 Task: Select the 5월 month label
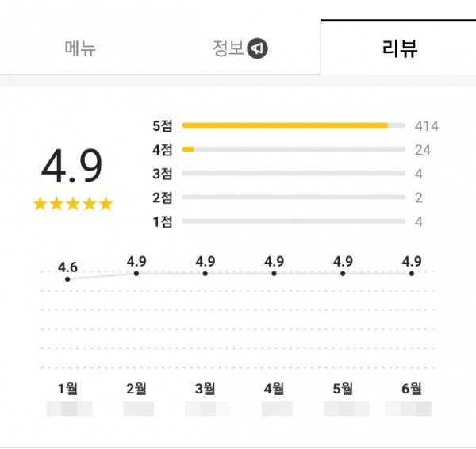(x=343, y=389)
